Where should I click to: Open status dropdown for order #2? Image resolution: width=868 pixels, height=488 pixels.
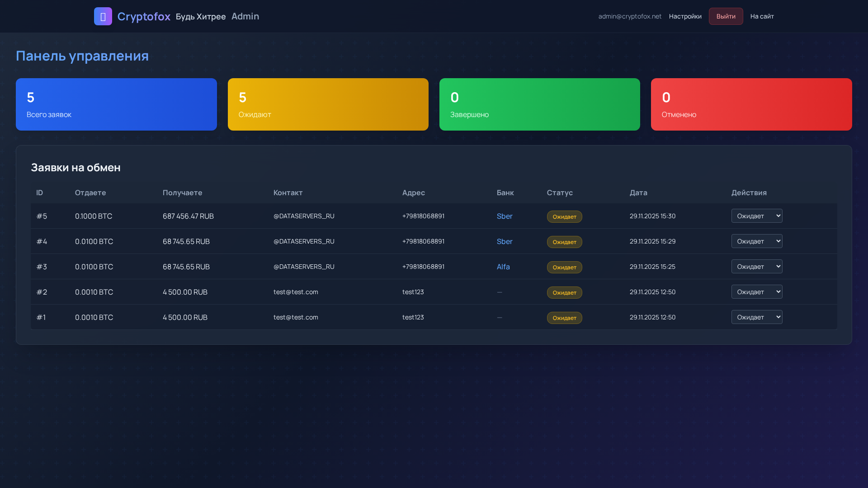coord(756,292)
